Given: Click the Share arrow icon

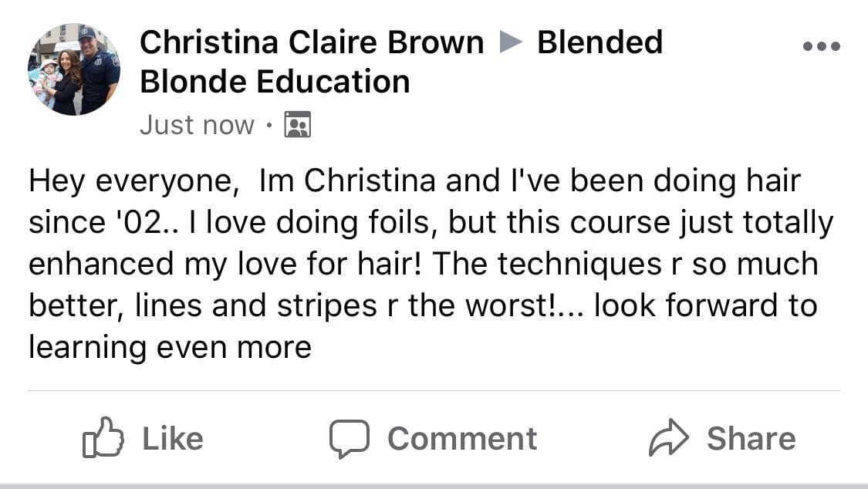Looking at the screenshot, I should [x=667, y=438].
